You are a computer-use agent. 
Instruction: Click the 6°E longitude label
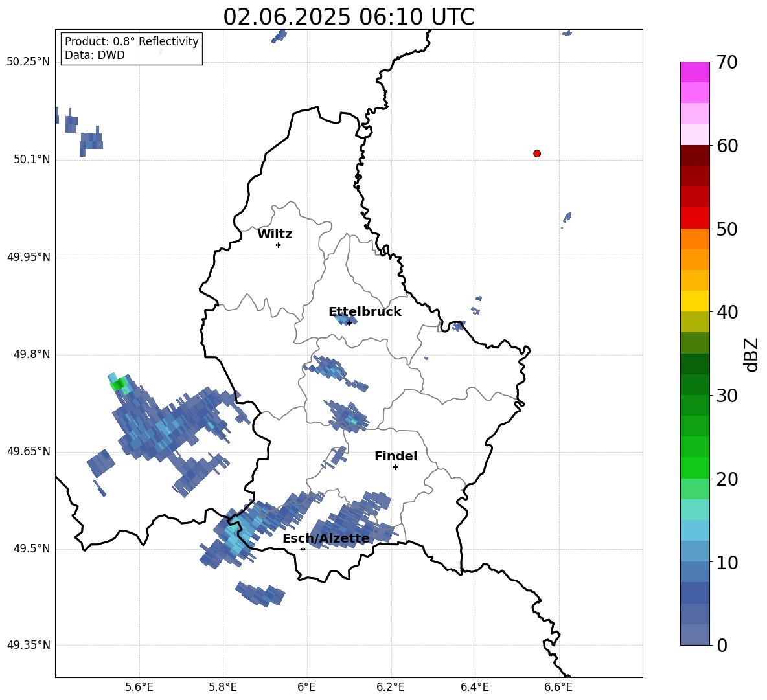[306, 687]
